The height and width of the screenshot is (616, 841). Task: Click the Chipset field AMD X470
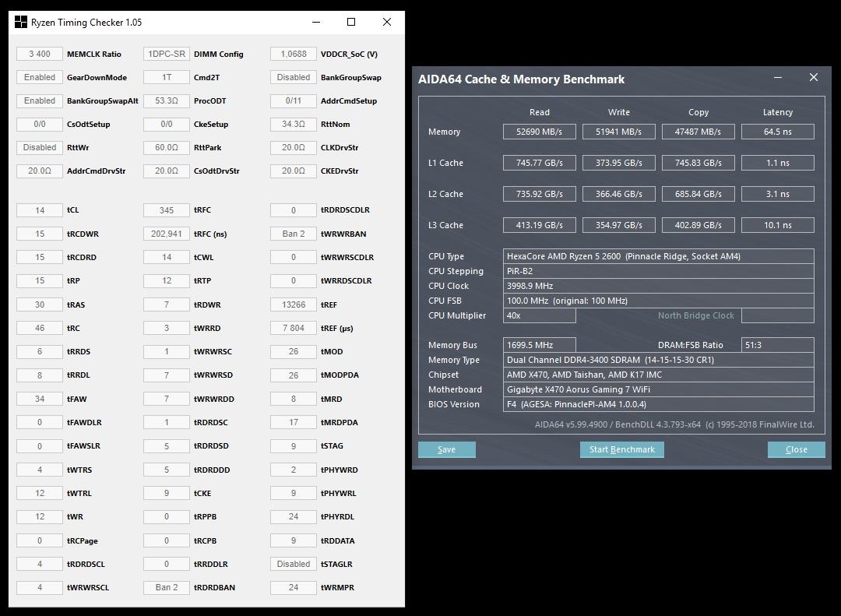point(659,375)
